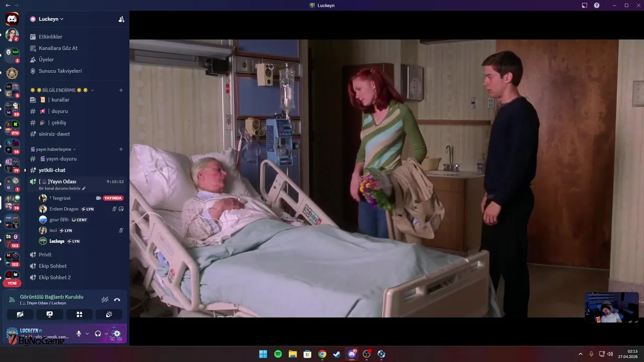Add channel to BİLGİLENDİRME category
The image size is (644, 362).
(121, 90)
